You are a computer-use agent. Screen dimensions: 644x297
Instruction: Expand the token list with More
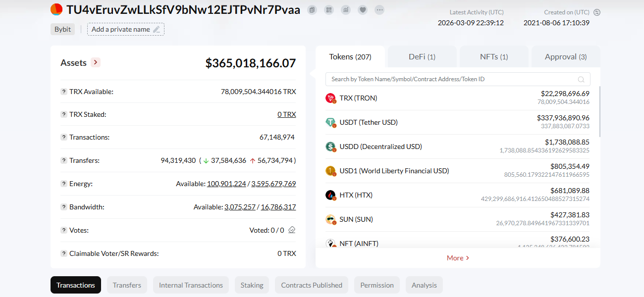click(x=458, y=258)
